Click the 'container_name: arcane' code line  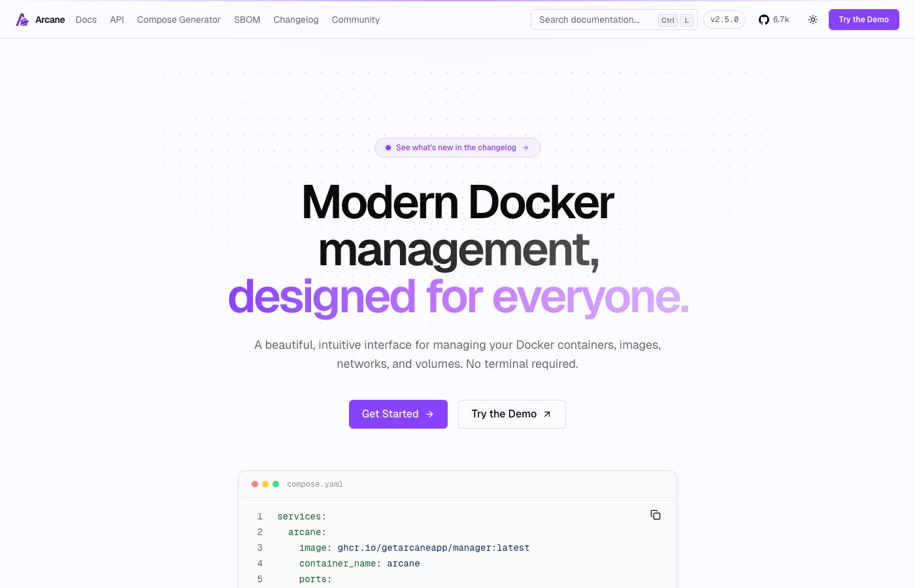(359, 563)
